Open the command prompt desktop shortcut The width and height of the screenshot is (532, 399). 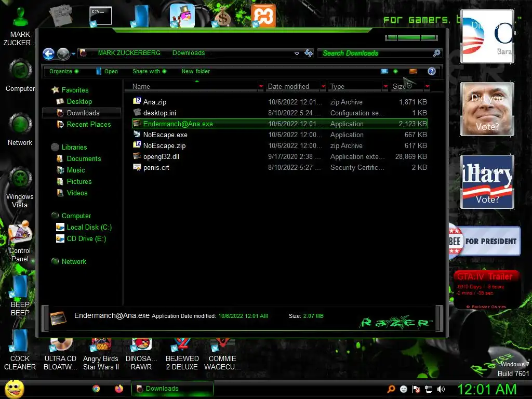point(101,16)
